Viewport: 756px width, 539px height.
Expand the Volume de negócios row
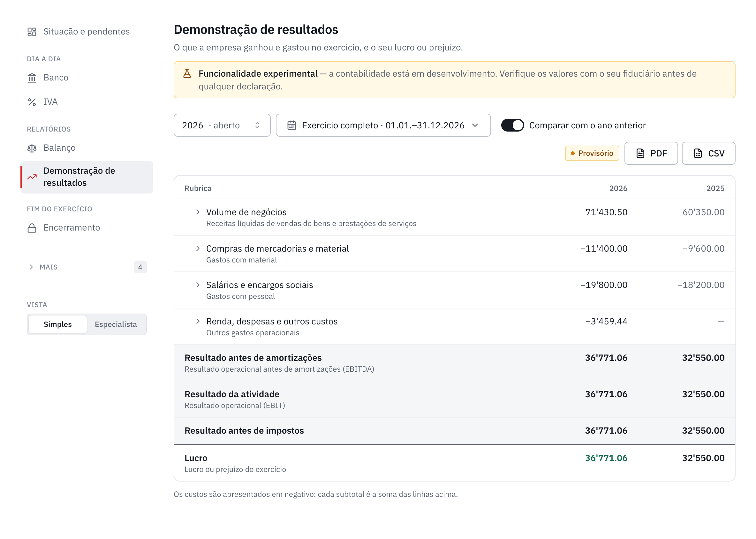pyautogui.click(x=198, y=212)
